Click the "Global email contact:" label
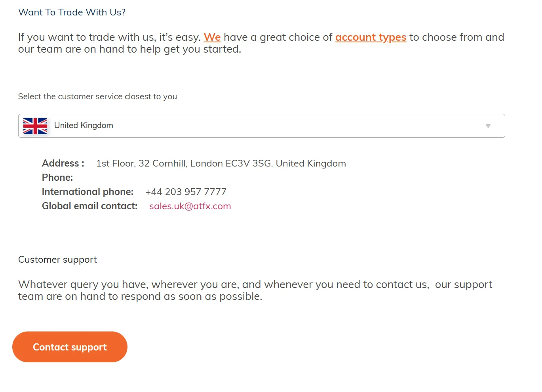This screenshot has height=392, width=542. click(89, 206)
